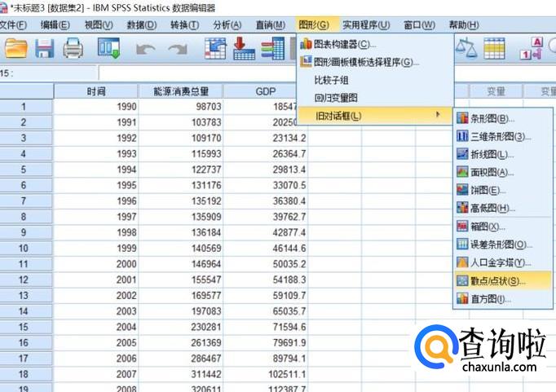Select 回归变量图 menu entry
The height and width of the screenshot is (392, 556).
pyautogui.click(x=375, y=98)
